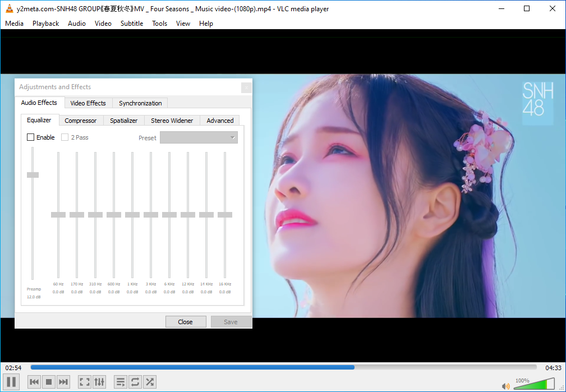This screenshot has height=392, width=566.
Task: Open the Playback menu
Action: (x=45, y=24)
